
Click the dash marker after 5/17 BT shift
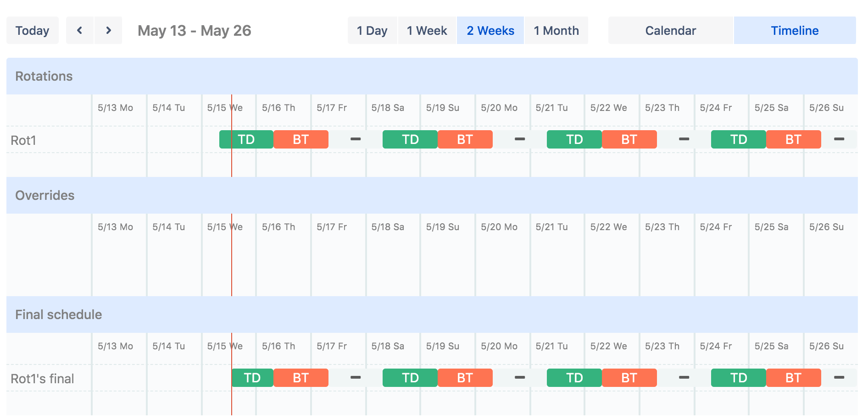point(356,139)
